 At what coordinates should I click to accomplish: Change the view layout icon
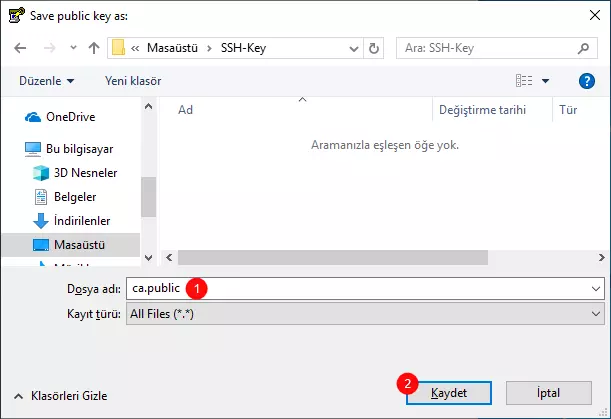point(524,80)
